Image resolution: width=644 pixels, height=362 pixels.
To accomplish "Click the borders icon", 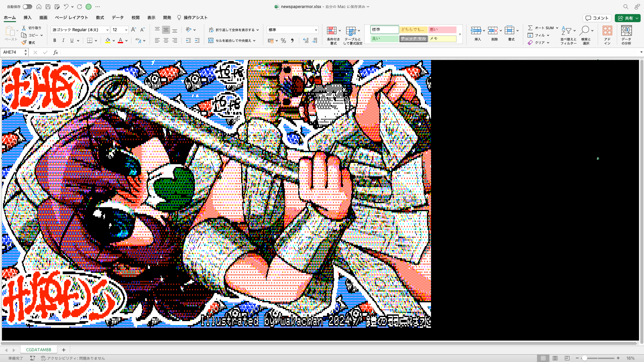I will (x=90, y=41).
